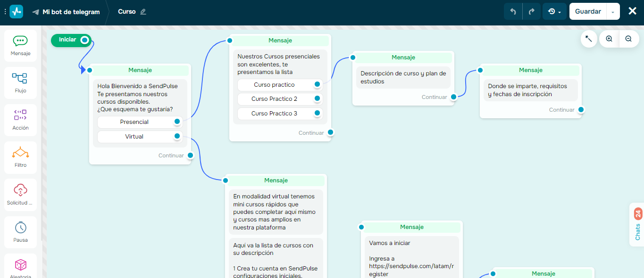Open the drag-dots menu beside logo
The width and height of the screenshot is (644, 278).
(5, 11)
